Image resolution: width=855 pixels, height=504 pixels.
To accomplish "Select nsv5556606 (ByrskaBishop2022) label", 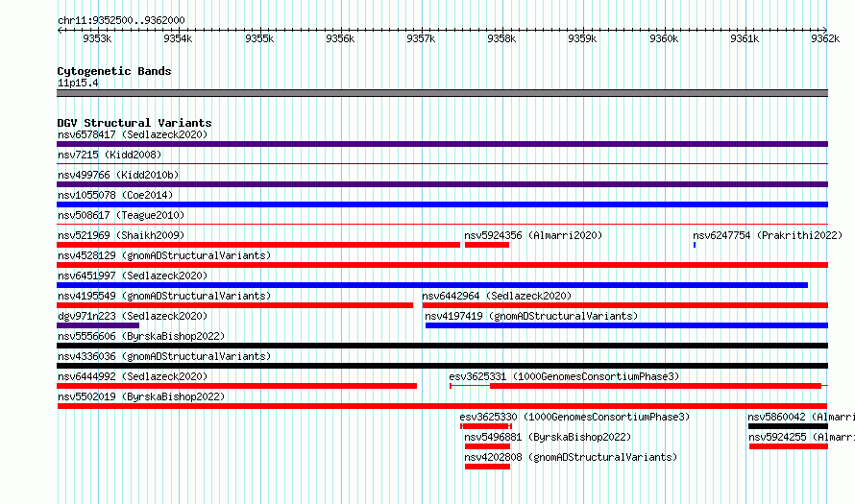I will 141,336.
